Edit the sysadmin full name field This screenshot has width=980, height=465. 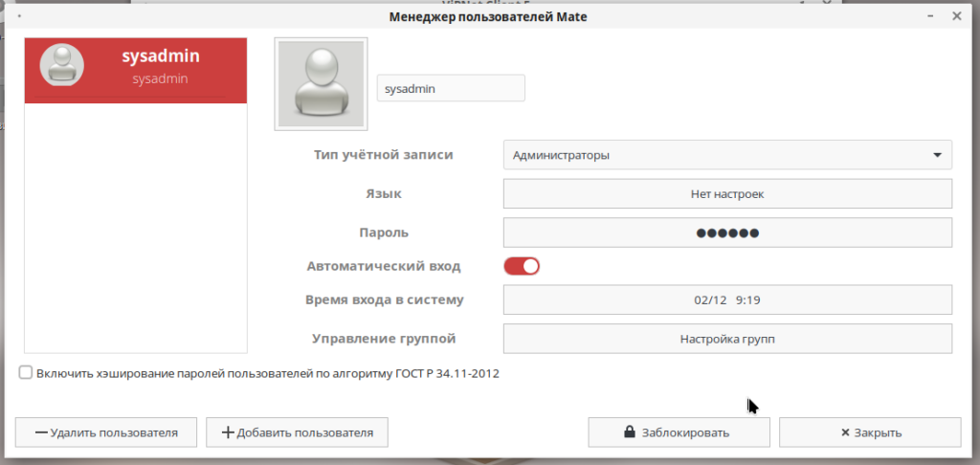(x=451, y=88)
